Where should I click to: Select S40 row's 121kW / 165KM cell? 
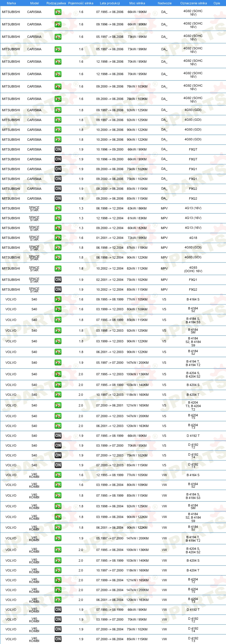(137, 405)
